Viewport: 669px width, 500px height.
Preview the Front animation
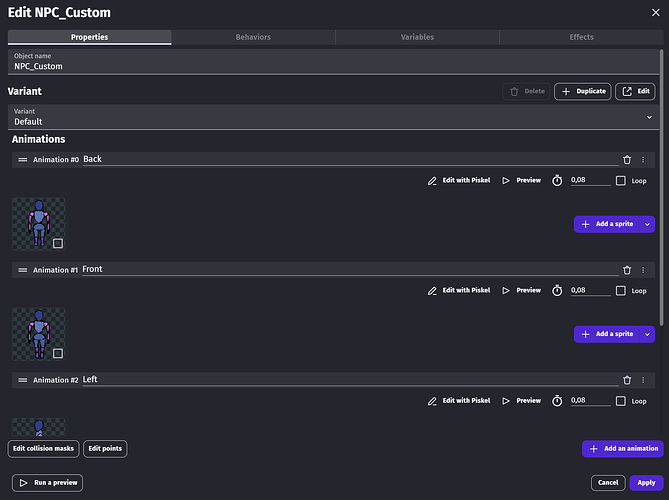point(521,291)
